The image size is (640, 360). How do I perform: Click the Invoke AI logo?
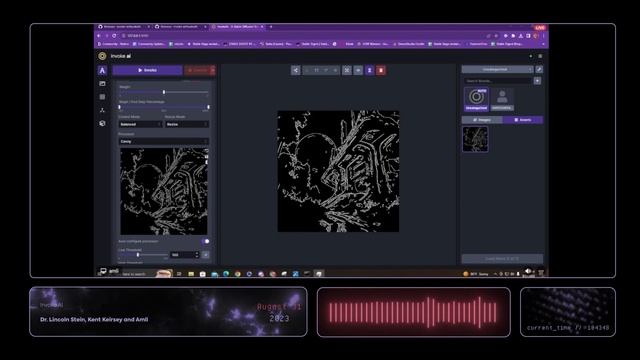tap(102, 56)
